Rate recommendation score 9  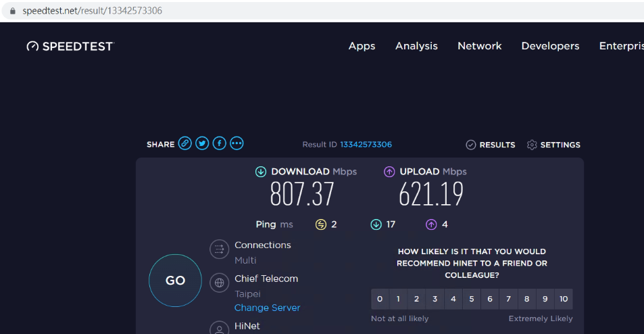click(545, 299)
